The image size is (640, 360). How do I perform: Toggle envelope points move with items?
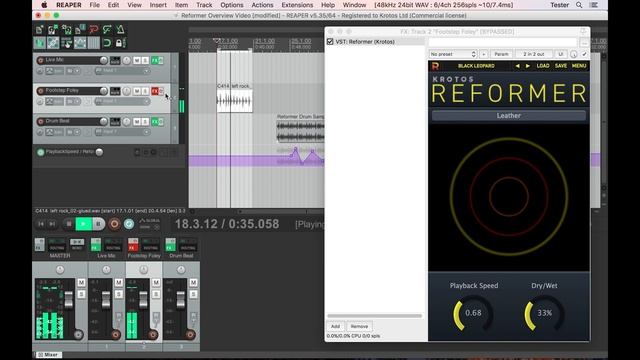tap(80, 42)
